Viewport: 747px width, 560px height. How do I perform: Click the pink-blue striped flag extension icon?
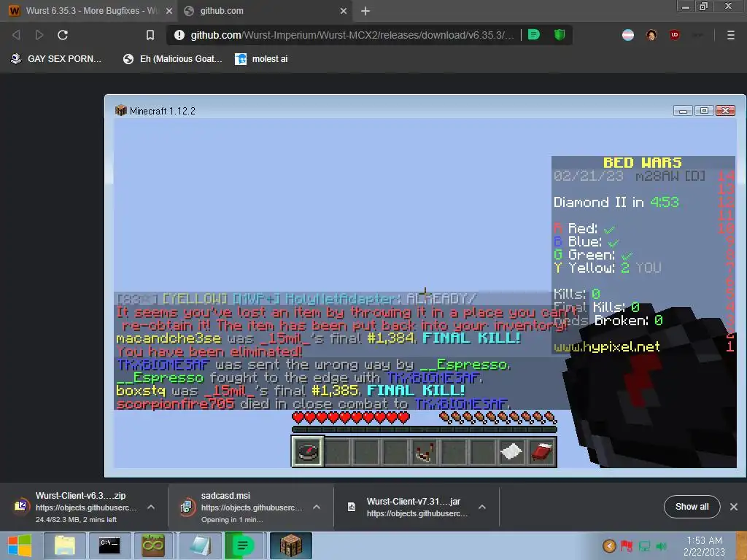point(628,35)
